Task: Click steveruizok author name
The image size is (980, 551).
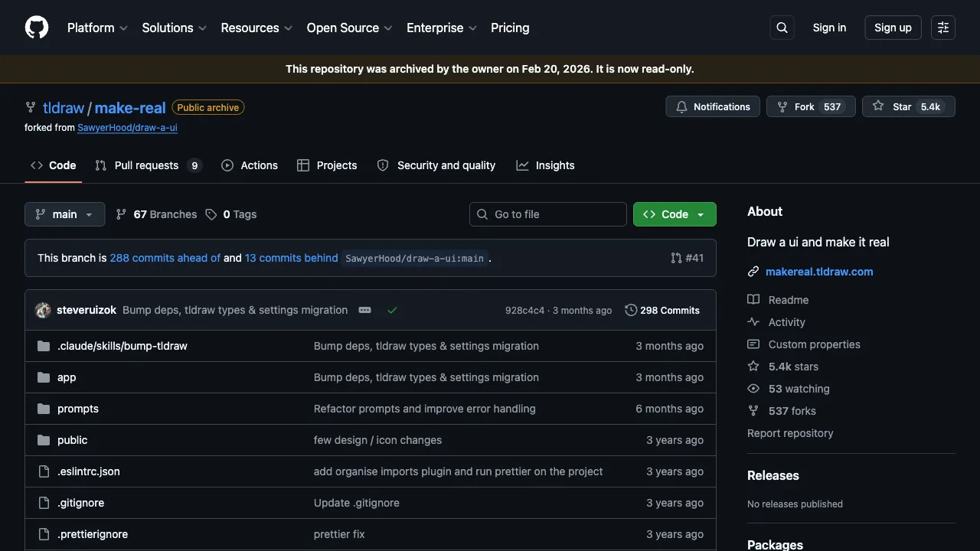Action: pos(87,310)
